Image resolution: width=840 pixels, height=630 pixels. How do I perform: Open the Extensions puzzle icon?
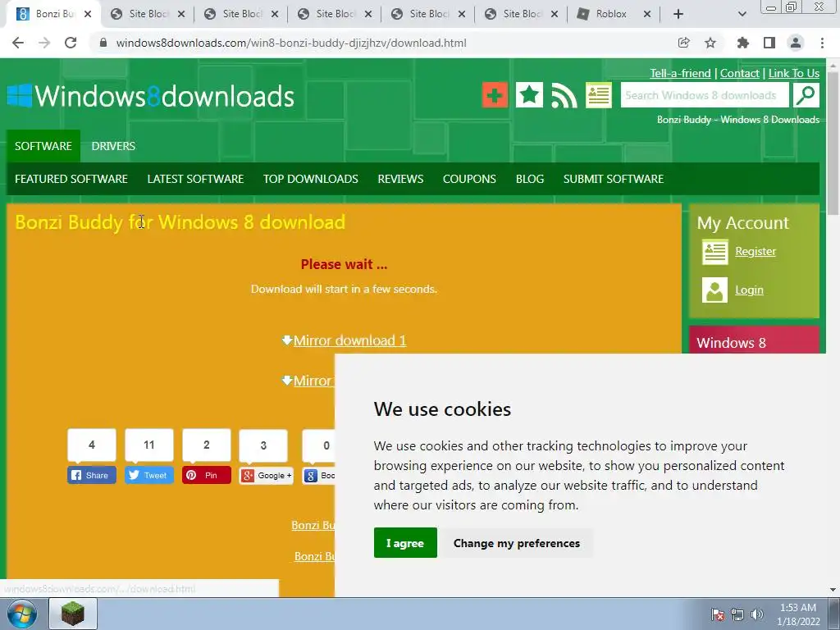coord(742,43)
